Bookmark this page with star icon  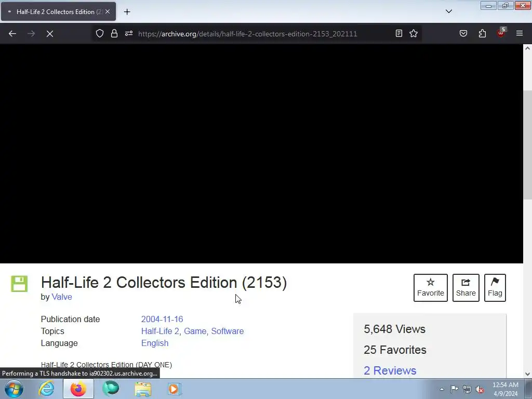point(413,33)
